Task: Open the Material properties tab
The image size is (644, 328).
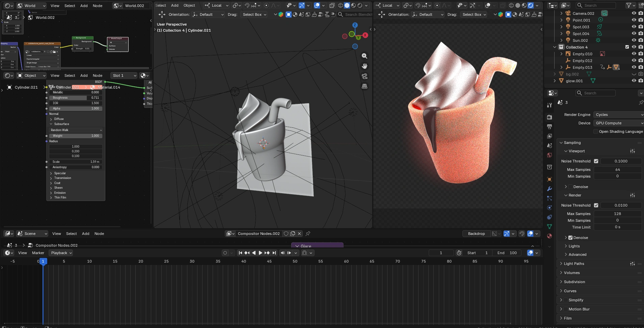Action: [x=549, y=236]
